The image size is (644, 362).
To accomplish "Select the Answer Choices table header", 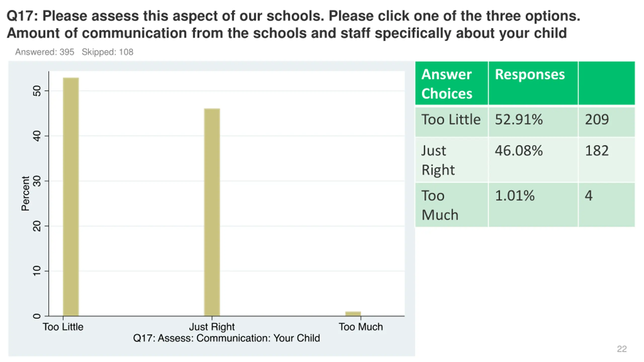I will tap(452, 83).
